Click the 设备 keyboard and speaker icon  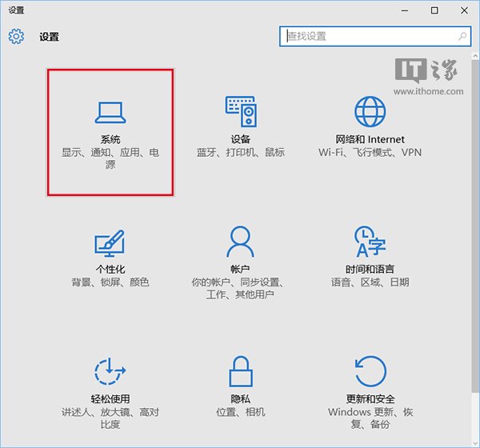[240, 111]
